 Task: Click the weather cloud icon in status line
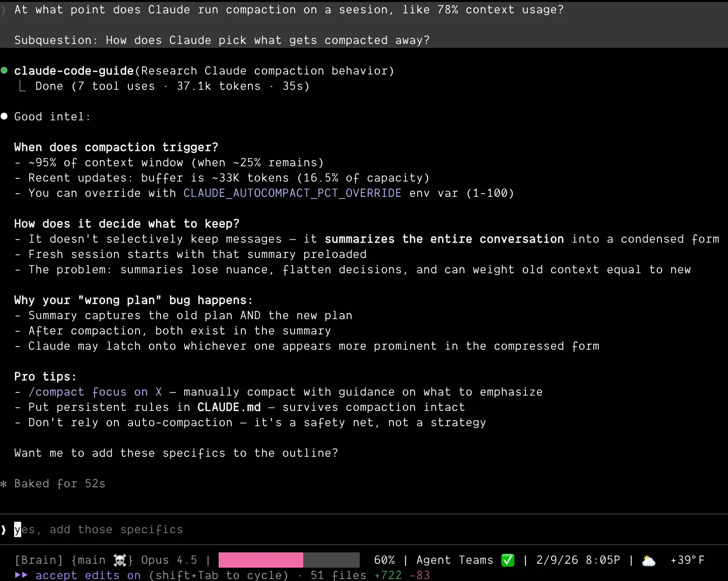tap(648, 561)
